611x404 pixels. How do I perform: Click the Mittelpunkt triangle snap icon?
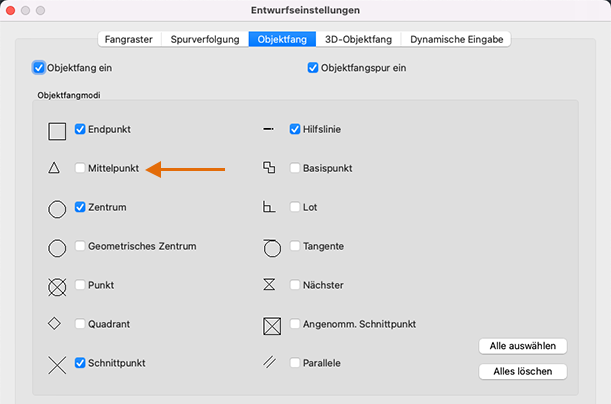pos(55,169)
